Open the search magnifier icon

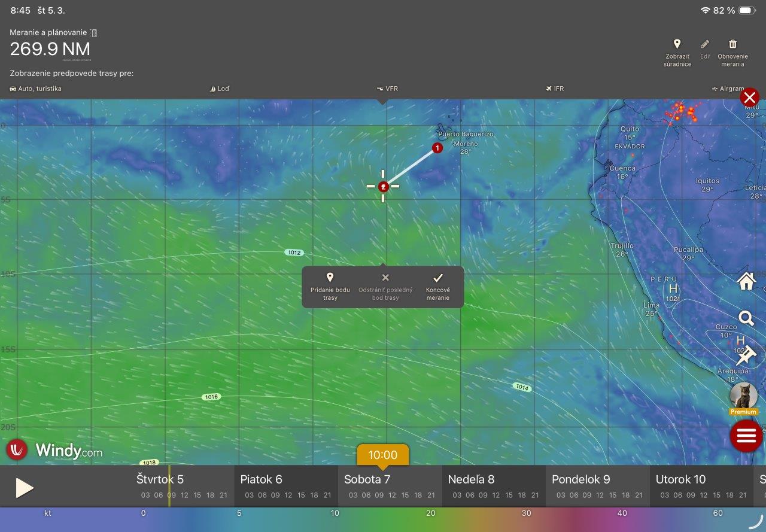point(746,318)
